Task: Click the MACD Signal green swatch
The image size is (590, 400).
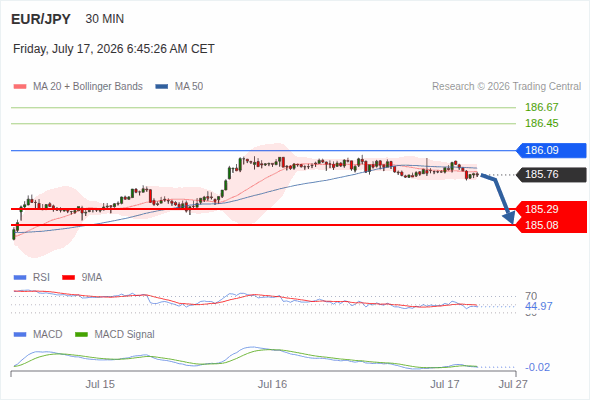Action: point(81,335)
